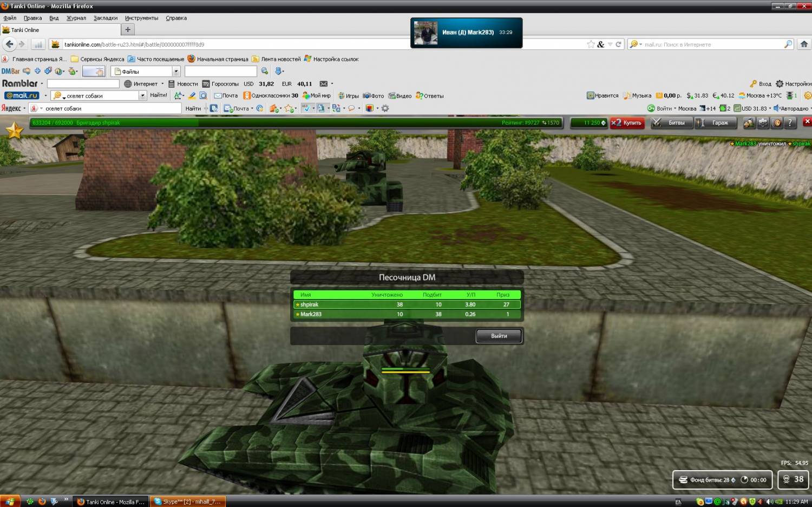Click Найти! in mail.ru toolbar
The width and height of the screenshot is (812, 507).
click(159, 95)
